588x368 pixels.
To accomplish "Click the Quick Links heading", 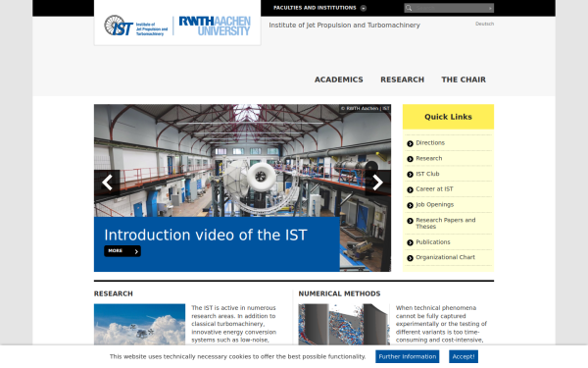I will pos(448,117).
